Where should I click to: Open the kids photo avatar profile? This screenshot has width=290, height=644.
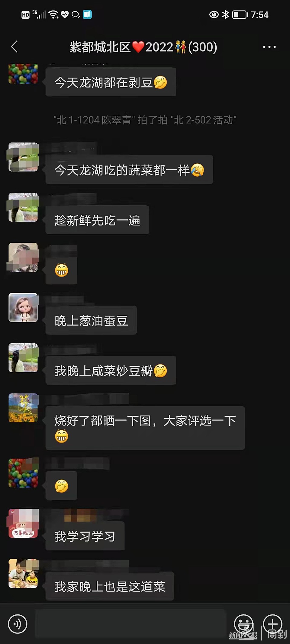tap(23, 573)
